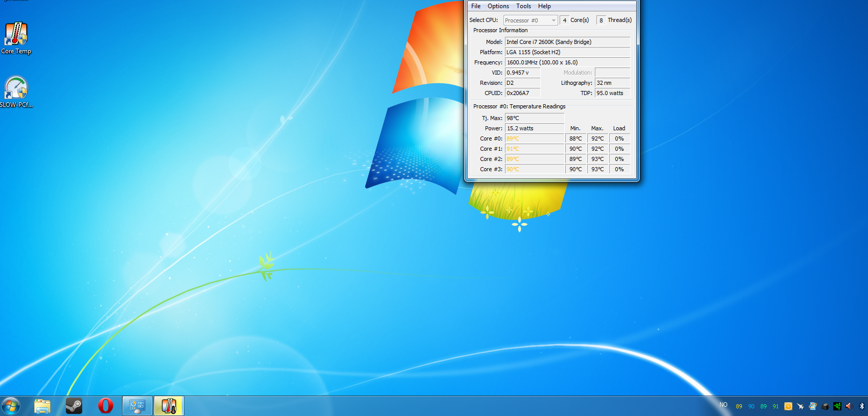Click the yellow 89 core temperature tray icon
Image resolution: width=868 pixels, height=416 pixels.
[x=739, y=406]
